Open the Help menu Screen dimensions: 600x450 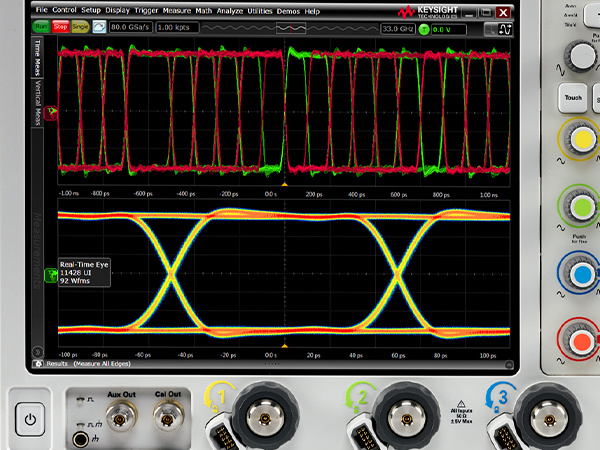click(x=312, y=11)
